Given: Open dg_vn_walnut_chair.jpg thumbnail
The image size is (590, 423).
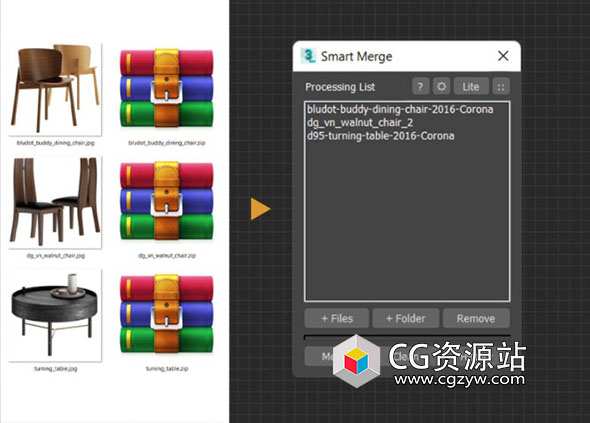Looking at the screenshot, I should [x=55, y=202].
